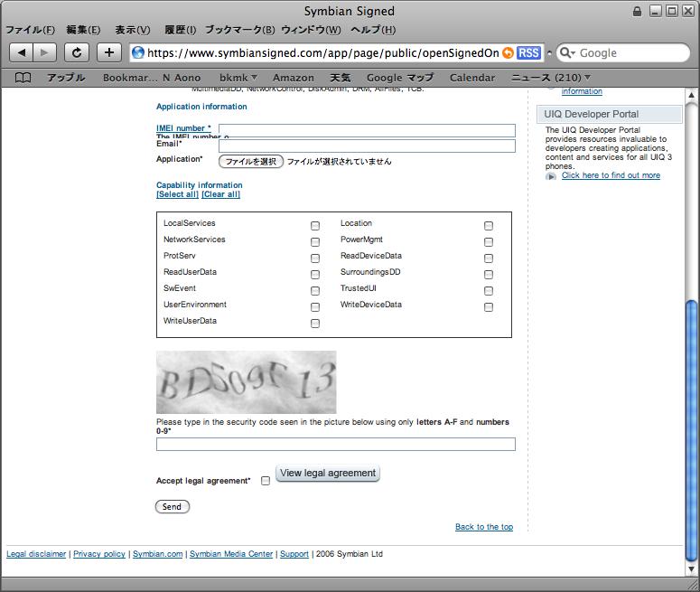Click the [Clear all] link

tap(220, 194)
